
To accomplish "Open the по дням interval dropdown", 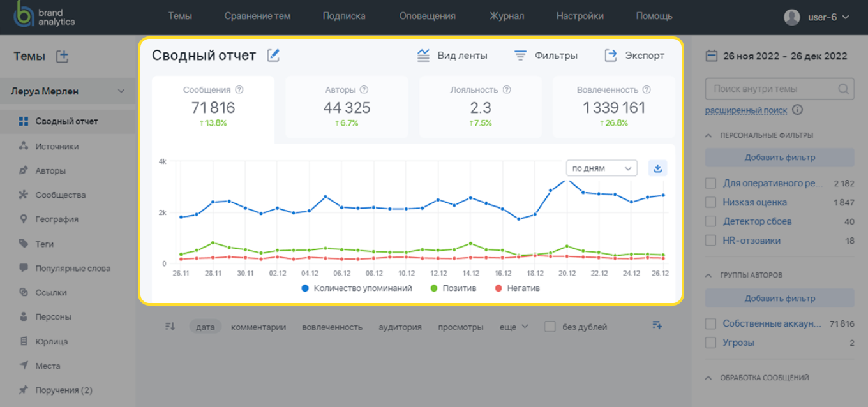I will point(601,168).
